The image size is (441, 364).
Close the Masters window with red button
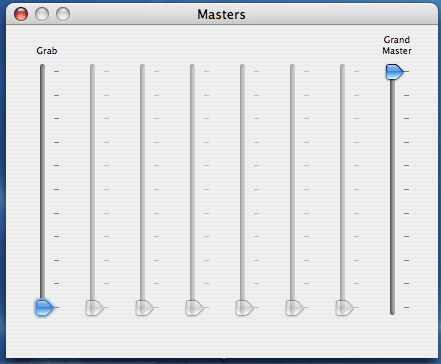21,14
